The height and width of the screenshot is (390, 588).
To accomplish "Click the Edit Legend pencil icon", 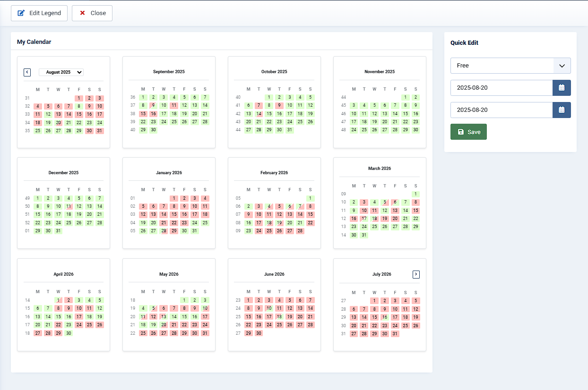I will [x=21, y=13].
